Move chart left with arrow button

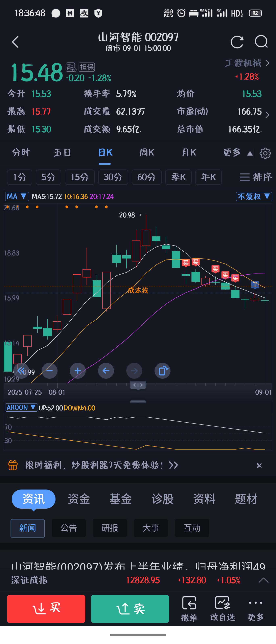coord(106,370)
